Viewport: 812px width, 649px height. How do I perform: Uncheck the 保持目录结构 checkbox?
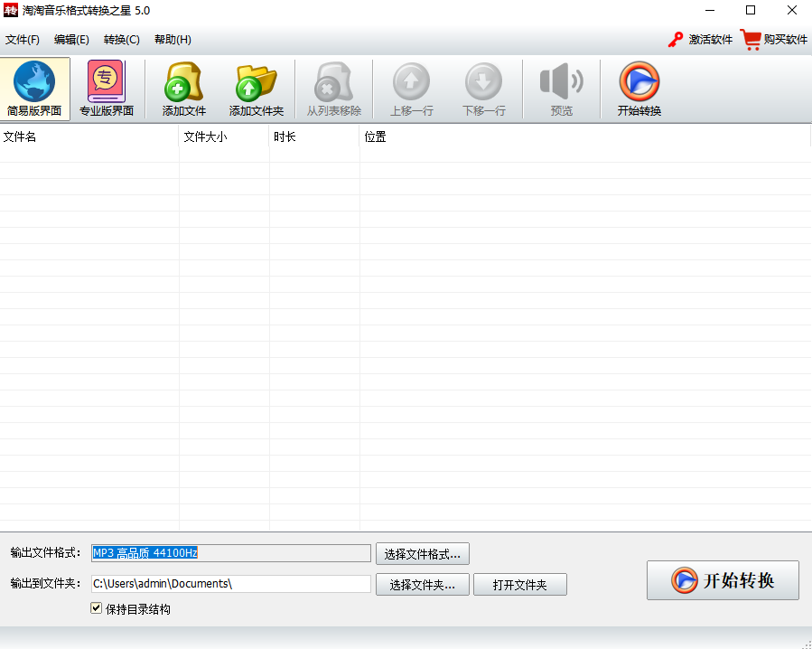[96, 607]
